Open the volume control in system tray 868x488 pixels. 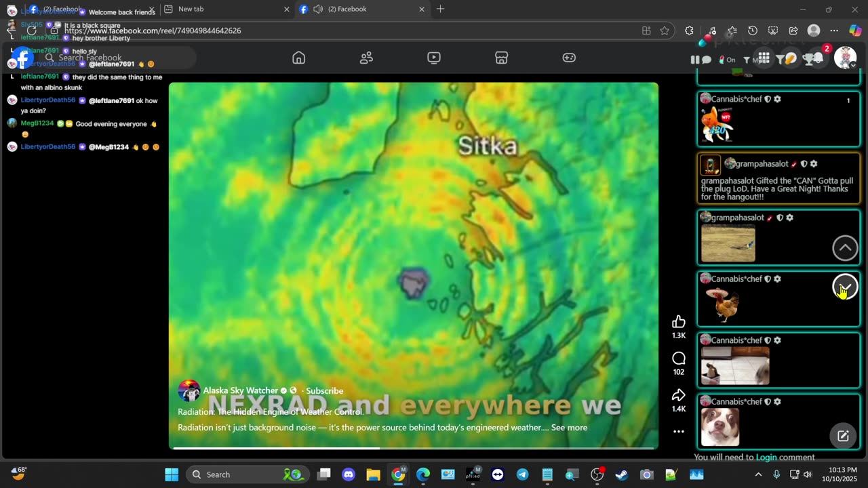click(x=808, y=474)
